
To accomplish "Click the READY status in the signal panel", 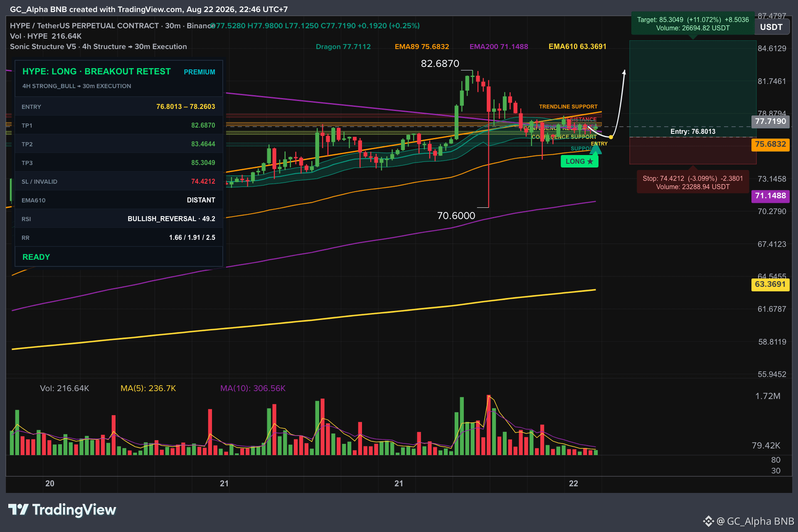I will [36, 257].
